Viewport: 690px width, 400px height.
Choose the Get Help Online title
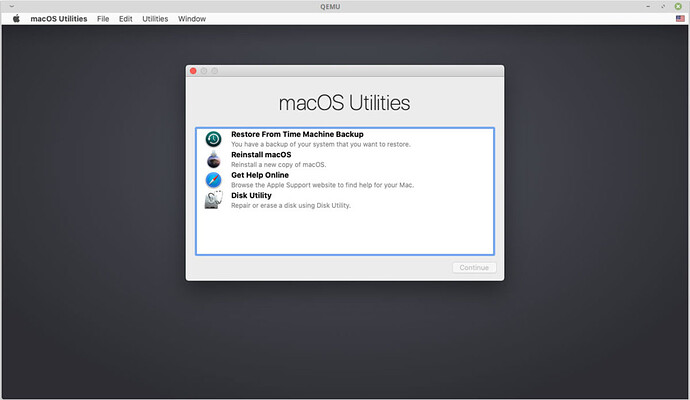[x=260, y=175]
